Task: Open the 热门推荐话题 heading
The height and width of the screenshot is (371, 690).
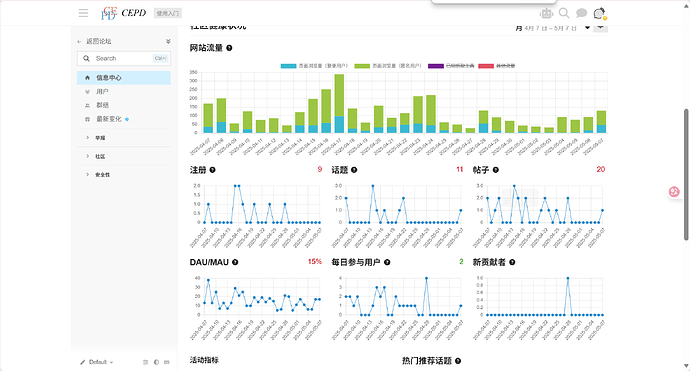Action: 427,361
